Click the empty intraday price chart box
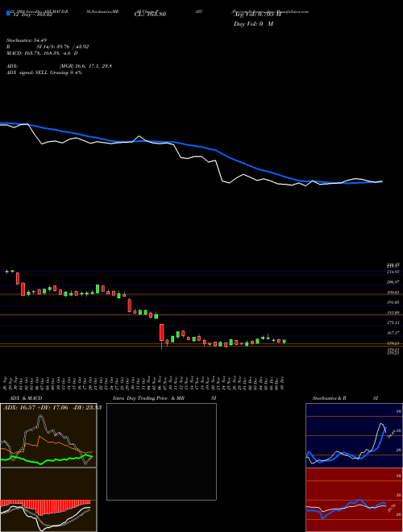This screenshot has height=532, width=403. pyautogui.click(x=161, y=451)
